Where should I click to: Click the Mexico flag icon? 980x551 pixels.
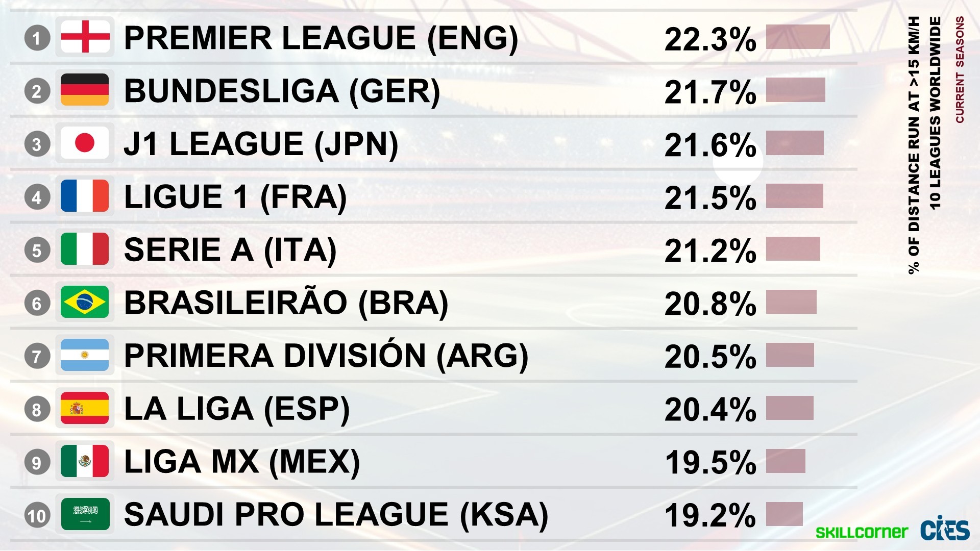pos(85,462)
